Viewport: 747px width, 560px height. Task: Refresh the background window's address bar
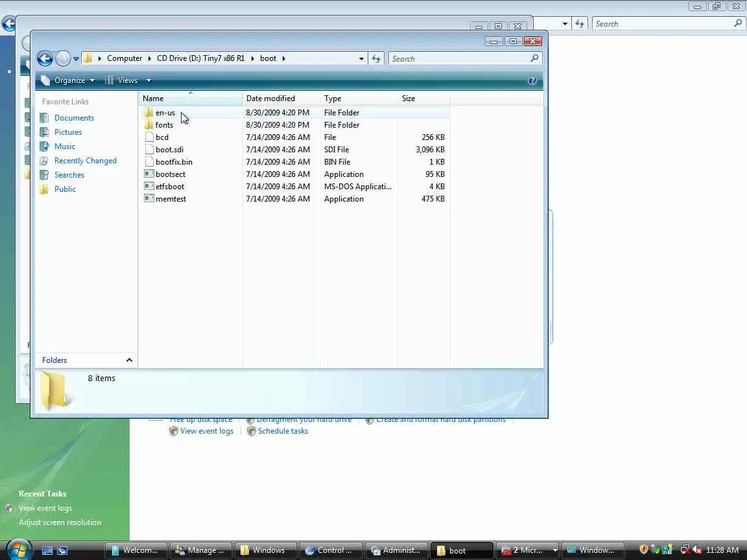tap(579, 24)
